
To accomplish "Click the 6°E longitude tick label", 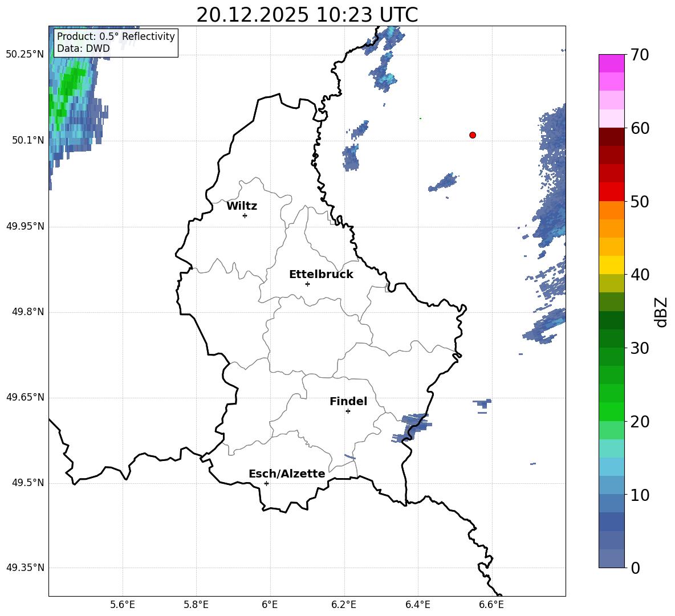I will click(x=270, y=605).
